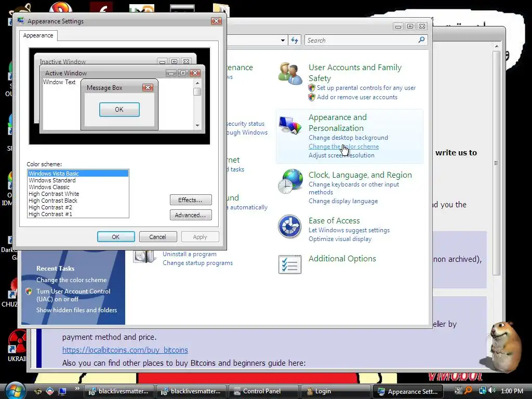532x399 pixels.
Task: Open the Advanced... appearance settings
Action: (191, 215)
